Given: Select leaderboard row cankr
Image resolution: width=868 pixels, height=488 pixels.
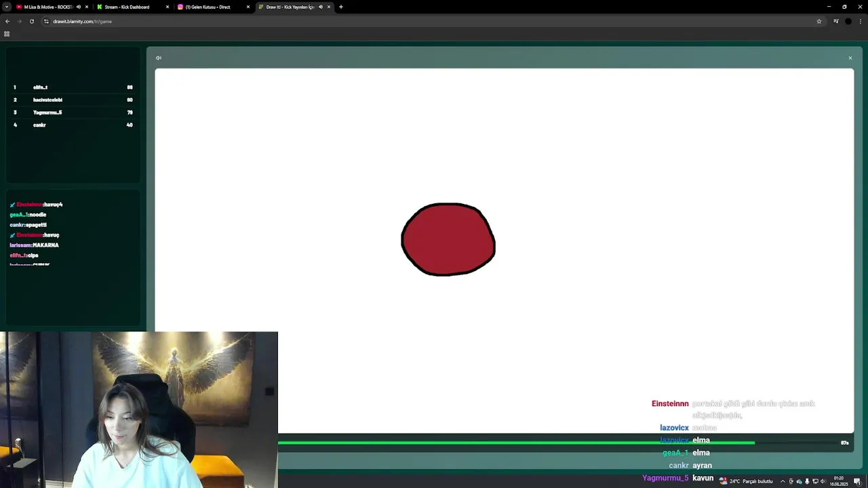Looking at the screenshot, I should (73, 125).
